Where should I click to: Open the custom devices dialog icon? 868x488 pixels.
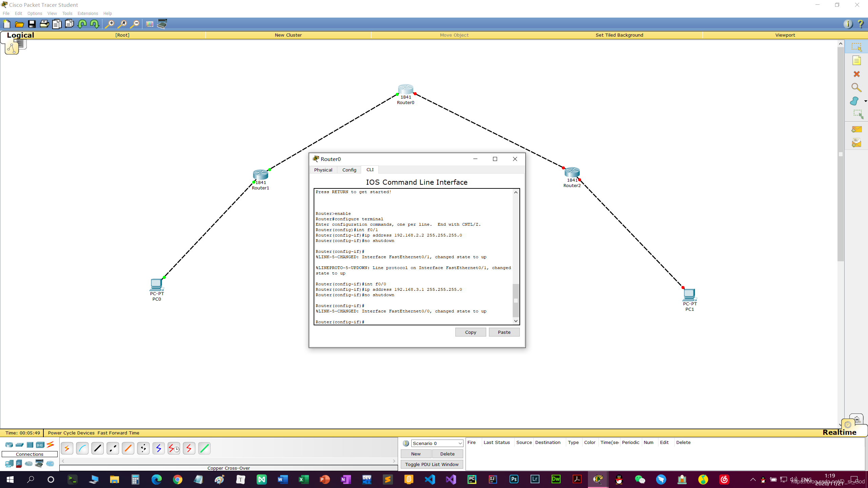[162, 24]
